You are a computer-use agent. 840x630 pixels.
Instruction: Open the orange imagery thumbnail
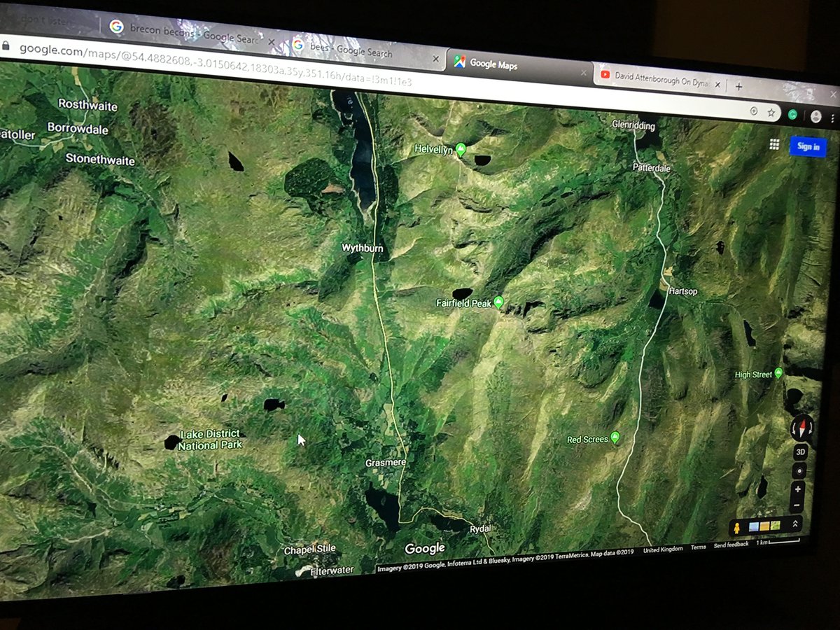(764, 526)
